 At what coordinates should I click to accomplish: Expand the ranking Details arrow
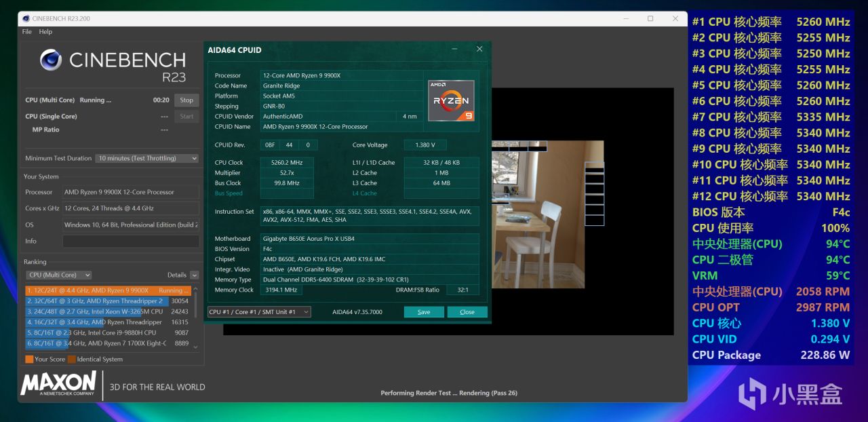(x=195, y=275)
